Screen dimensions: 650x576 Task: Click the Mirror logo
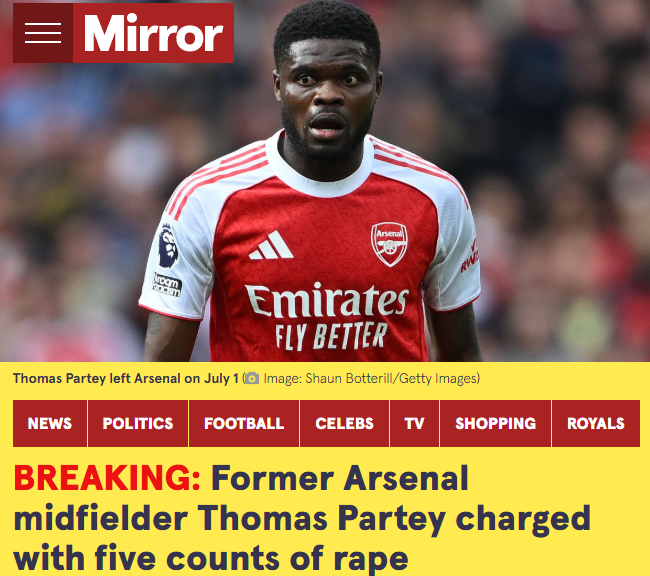[x=153, y=33]
